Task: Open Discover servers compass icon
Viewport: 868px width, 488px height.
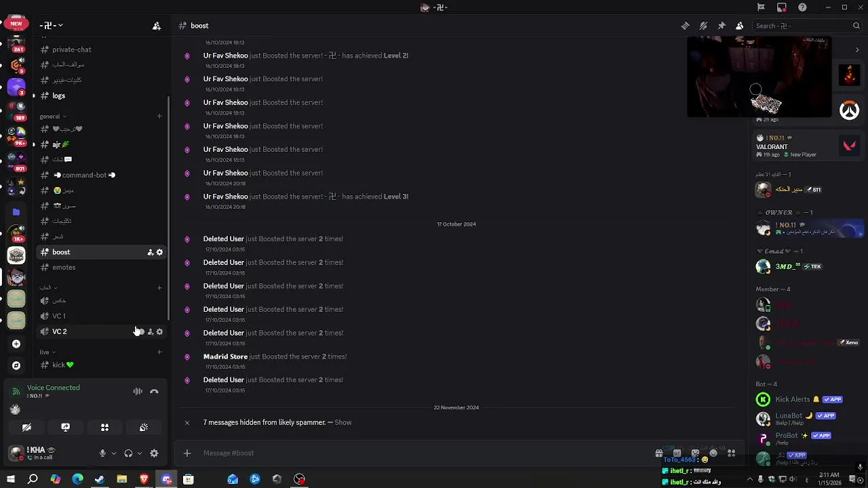Action: pos(16,366)
